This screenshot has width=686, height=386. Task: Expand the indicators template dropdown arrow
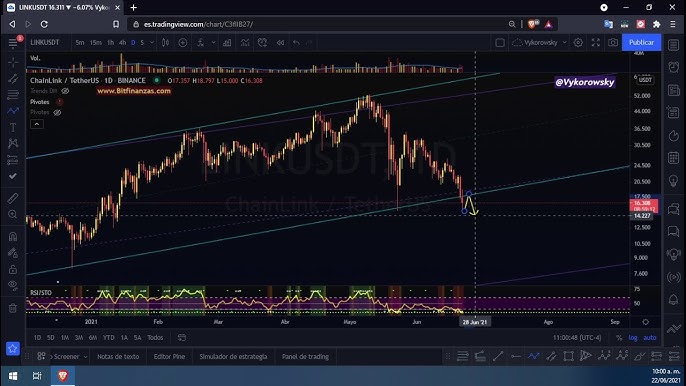click(214, 42)
